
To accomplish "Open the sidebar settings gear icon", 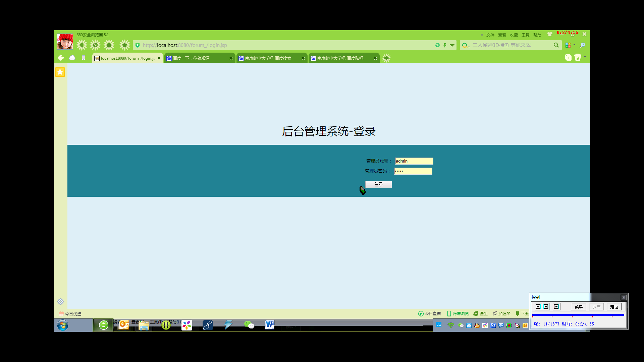I will tap(60, 302).
